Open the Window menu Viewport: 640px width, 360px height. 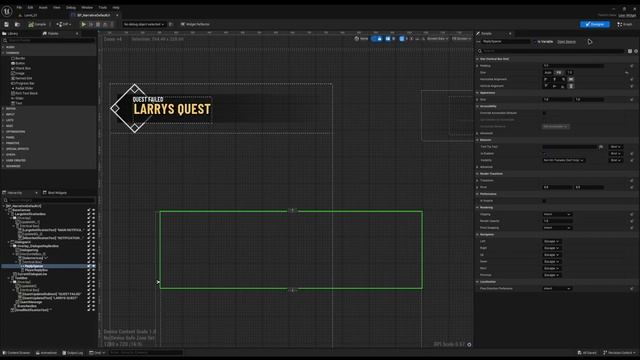tap(87, 7)
